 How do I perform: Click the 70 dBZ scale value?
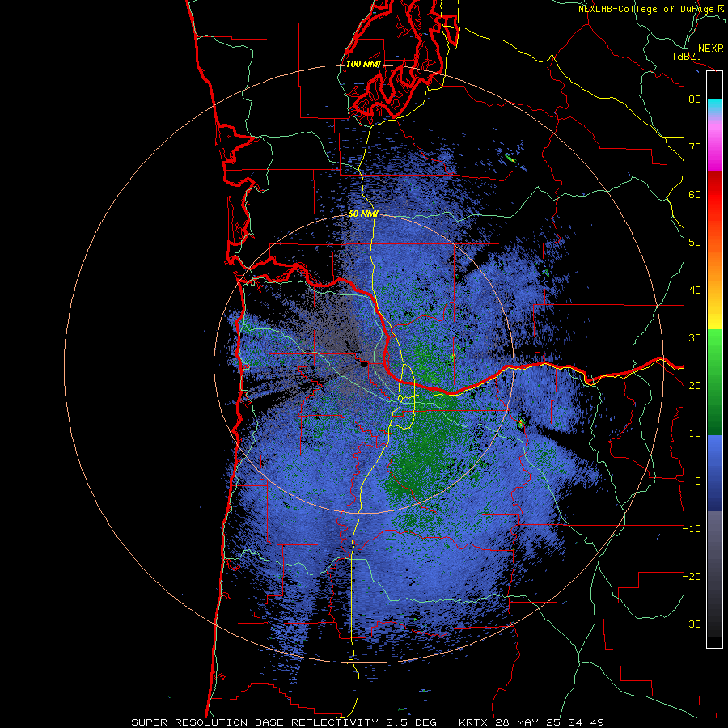695,146
